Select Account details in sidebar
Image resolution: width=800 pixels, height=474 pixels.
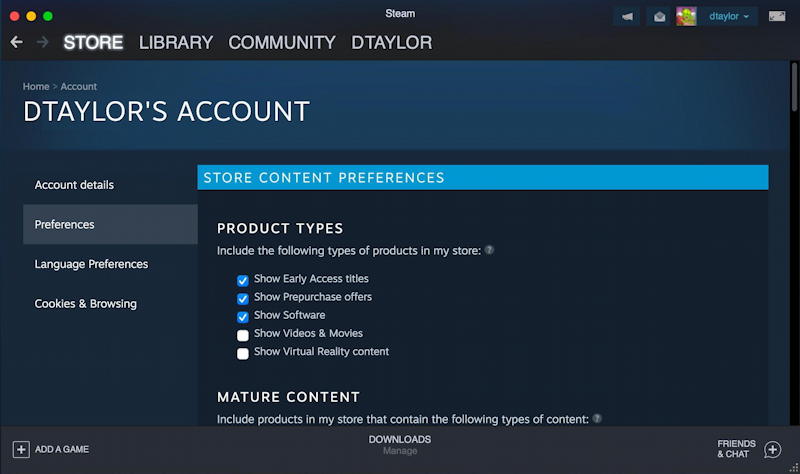coord(110,185)
